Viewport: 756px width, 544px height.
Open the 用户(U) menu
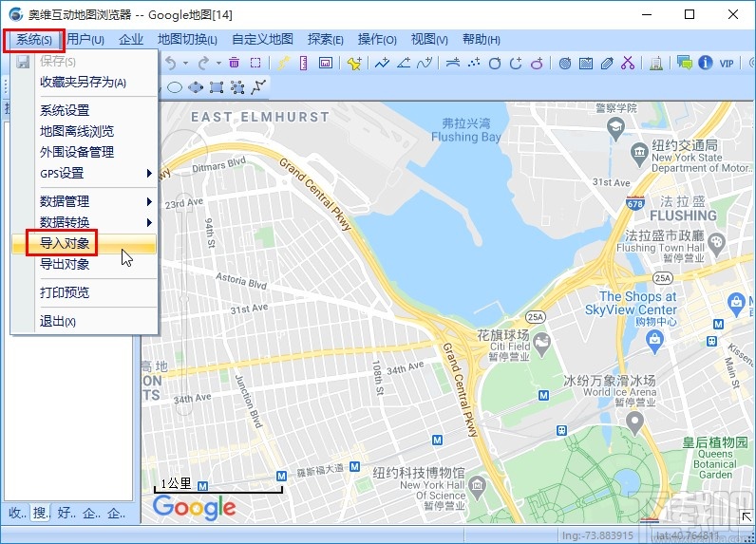(x=85, y=40)
